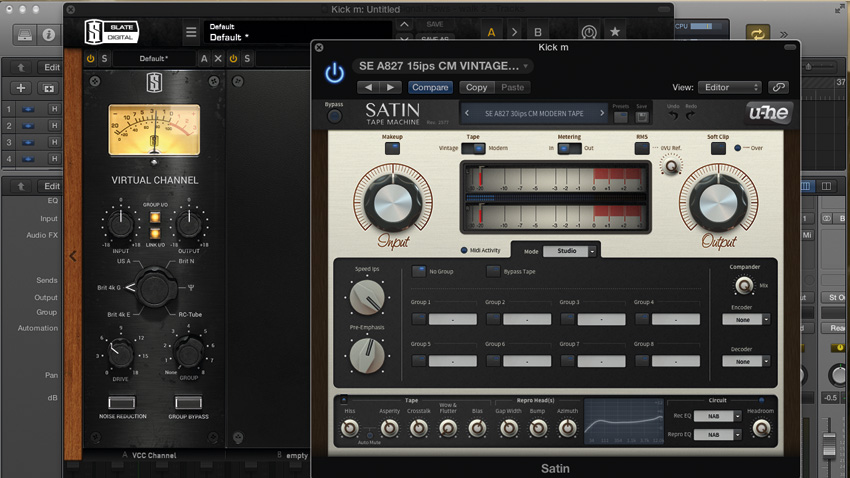Toggle the Makeup switch

[x=392, y=148]
